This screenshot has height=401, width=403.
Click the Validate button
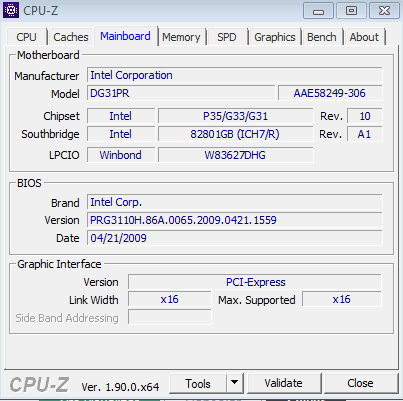283,384
